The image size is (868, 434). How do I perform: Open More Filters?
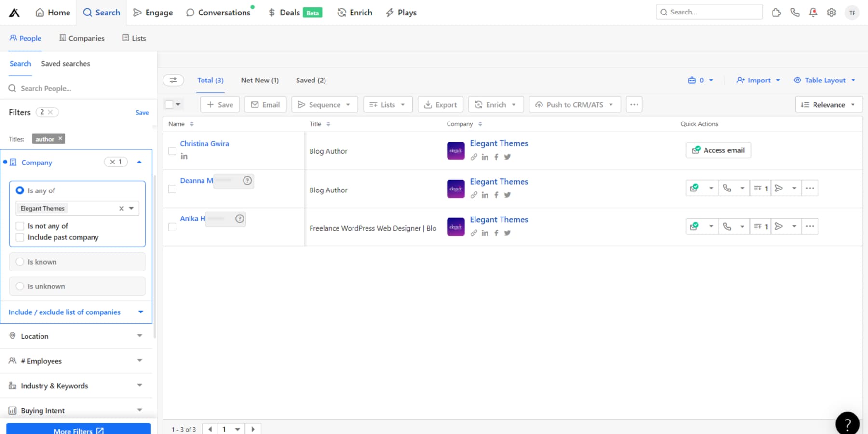point(78,430)
